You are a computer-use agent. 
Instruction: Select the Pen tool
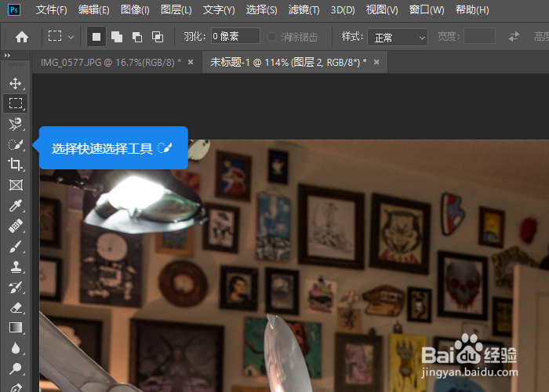tap(16, 388)
